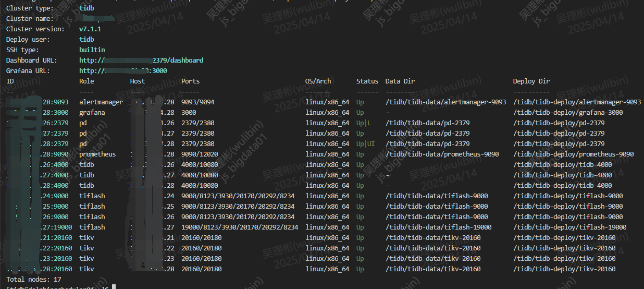Click the tiflash ID ending 24:9000
Viewport: 644px width, 289px height.
coord(38,196)
